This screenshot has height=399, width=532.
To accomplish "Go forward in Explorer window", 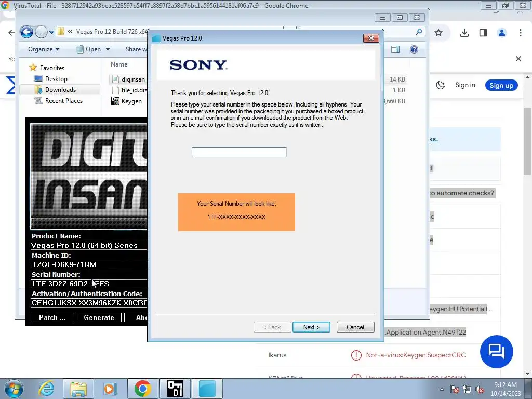I will point(41,32).
